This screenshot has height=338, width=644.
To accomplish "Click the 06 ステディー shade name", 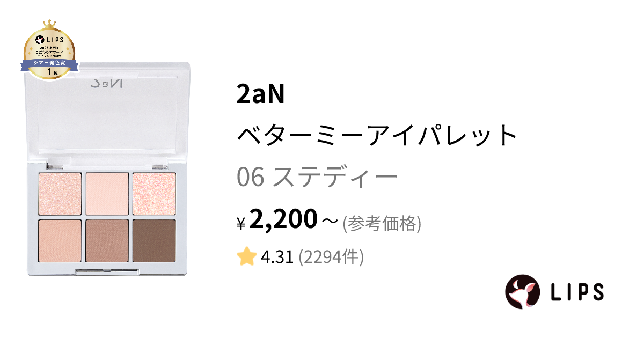I will tap(317, 178).
